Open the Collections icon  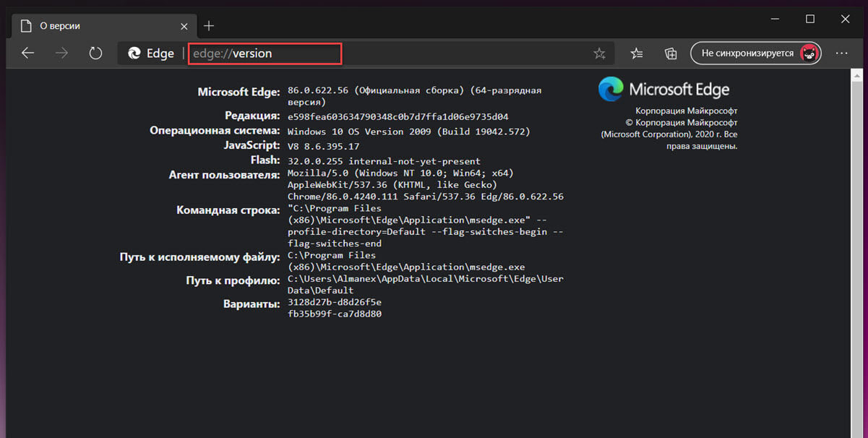pos(671,53)
